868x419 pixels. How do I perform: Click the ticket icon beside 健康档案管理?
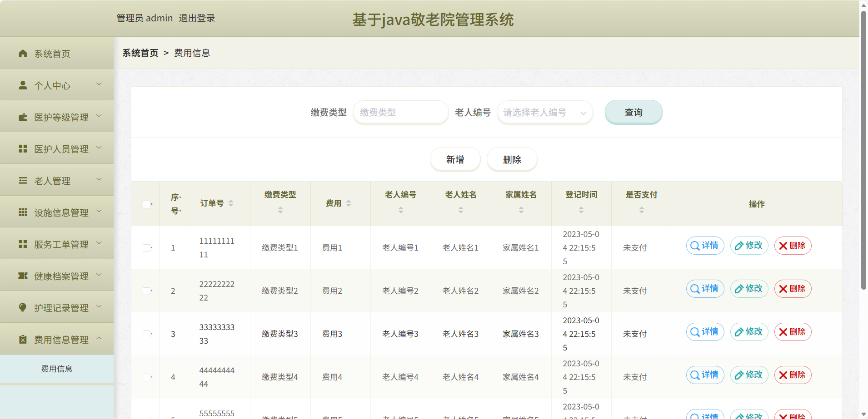(x=23, y=276)
